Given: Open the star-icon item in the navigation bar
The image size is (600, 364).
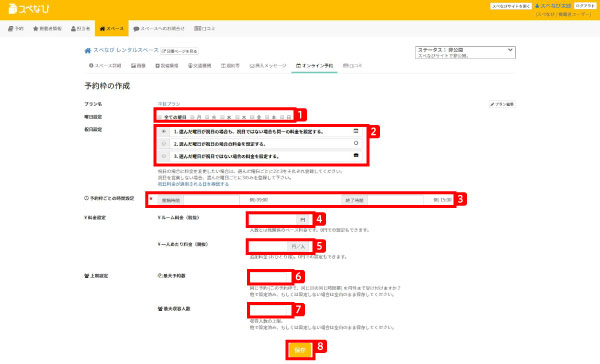Looking at the screenshot, I should pos(47,29).
